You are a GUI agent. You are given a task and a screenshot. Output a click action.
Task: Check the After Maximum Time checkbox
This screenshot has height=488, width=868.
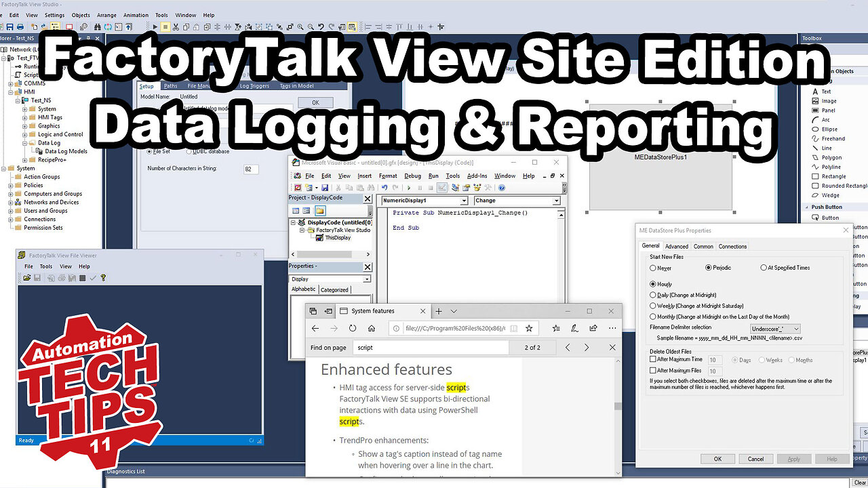[x=653, y=360]
